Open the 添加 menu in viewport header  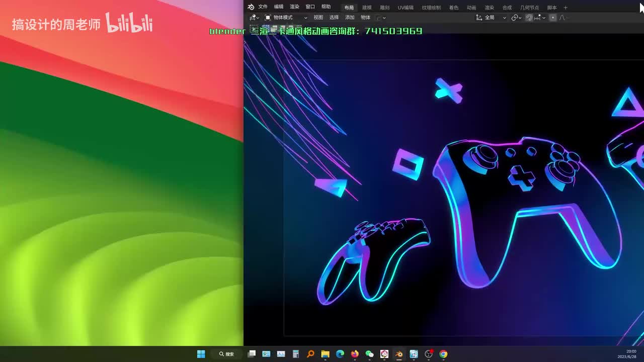pos(350,18)
